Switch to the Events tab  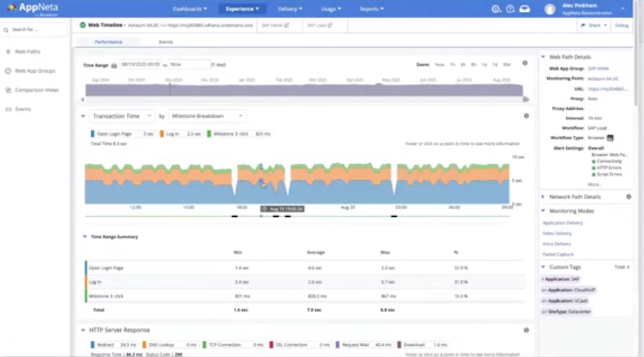(x=166, y=42)
